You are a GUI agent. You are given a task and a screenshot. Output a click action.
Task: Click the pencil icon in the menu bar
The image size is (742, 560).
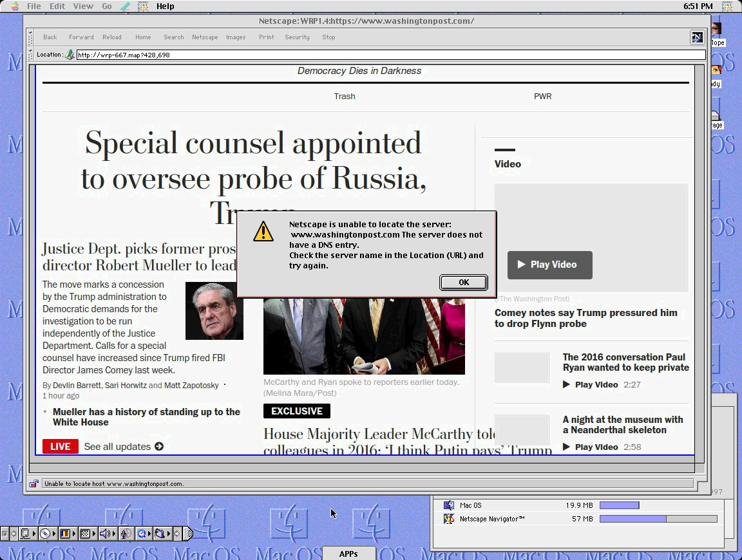pos(126,6)
